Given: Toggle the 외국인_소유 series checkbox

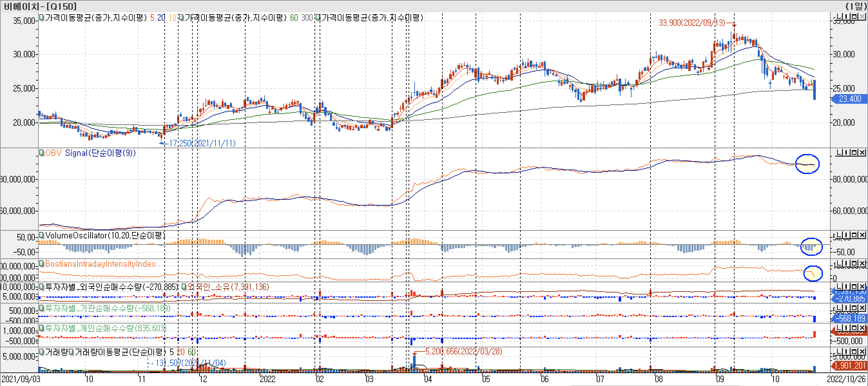Looking at the screenshot, I should click(184, 287).
